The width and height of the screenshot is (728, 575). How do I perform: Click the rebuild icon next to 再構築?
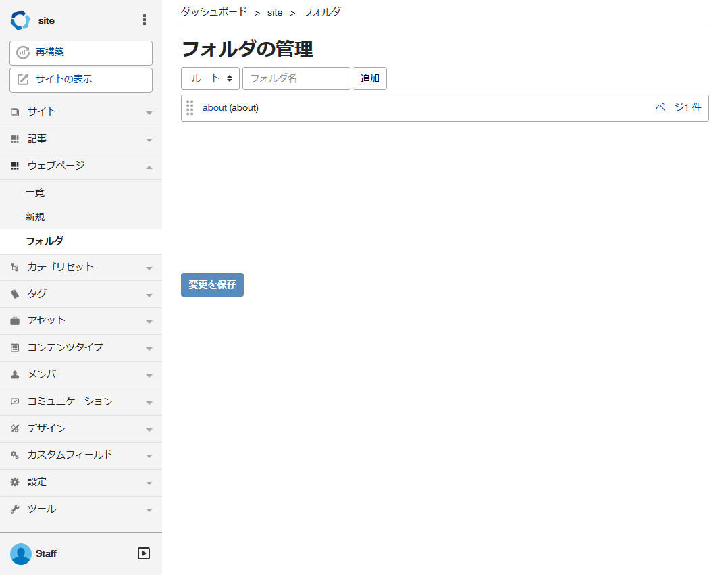tap(23, 53)
